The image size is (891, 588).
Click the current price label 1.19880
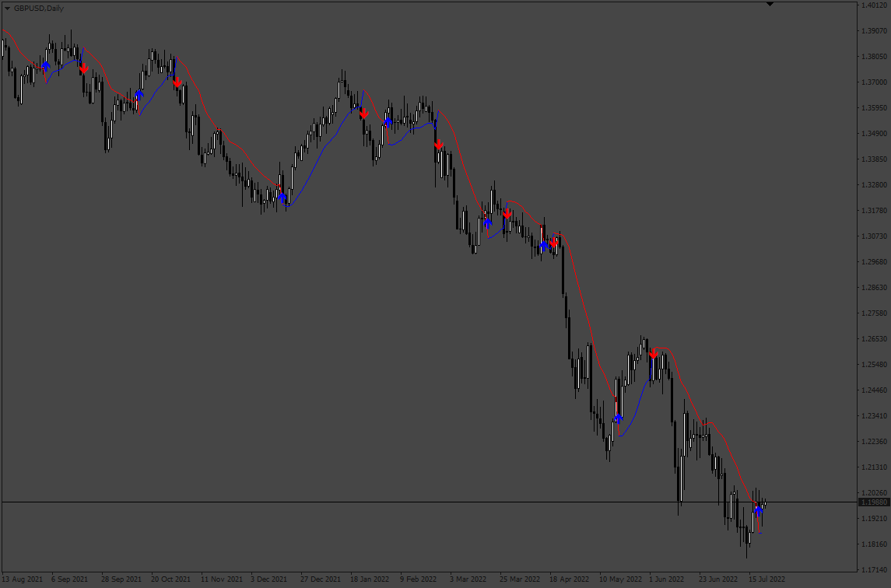[x=874, y=502]
